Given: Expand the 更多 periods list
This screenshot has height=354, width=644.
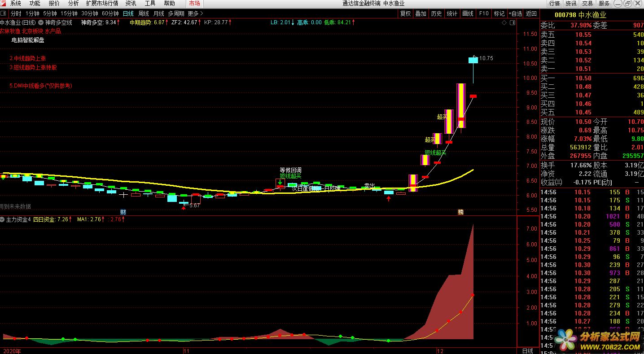Looking at the screenshot, I should tap(195, 13).
